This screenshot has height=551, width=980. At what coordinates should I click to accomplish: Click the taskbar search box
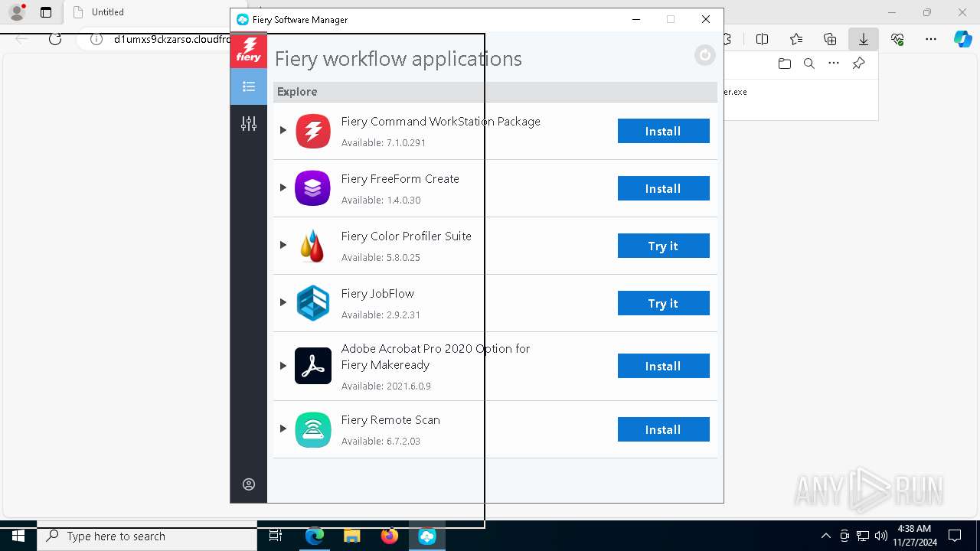click(x=147, y=536)
